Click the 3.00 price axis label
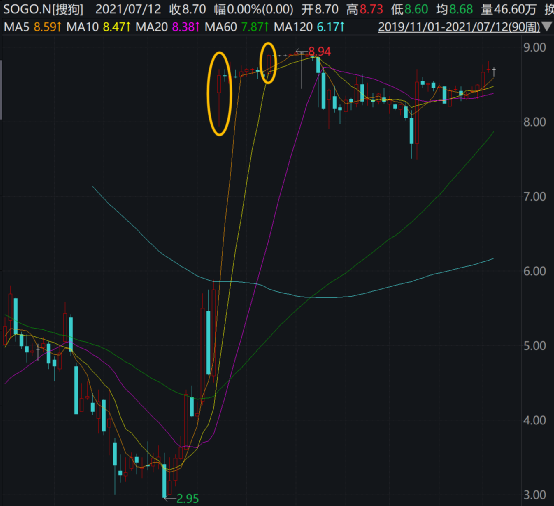The height and width of the screenshot is (506, 554). click(535, 495)
